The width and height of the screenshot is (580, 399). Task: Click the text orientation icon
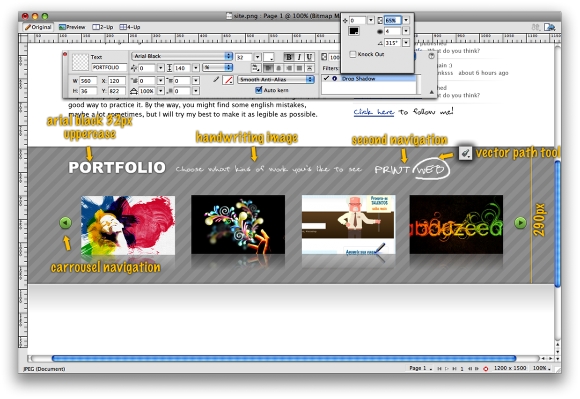click(256, 68)
